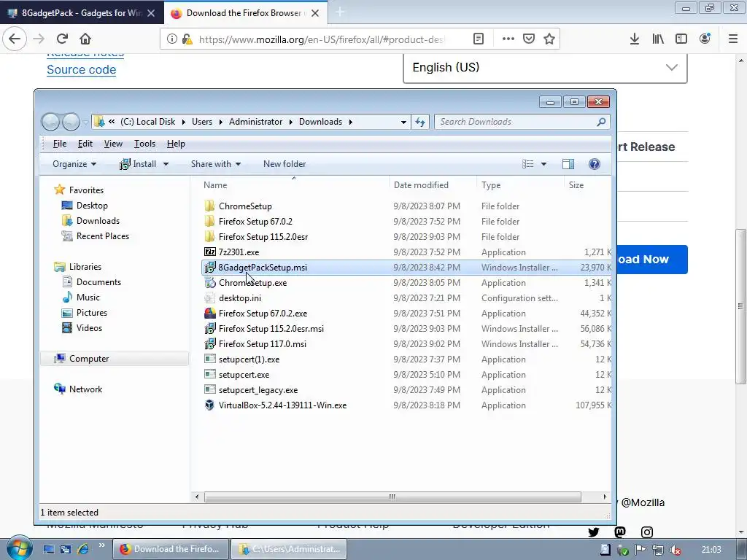This screenshot has height=560, width=747.
Task: Open Action Center flag tray icon
Action: click(640, 550)
